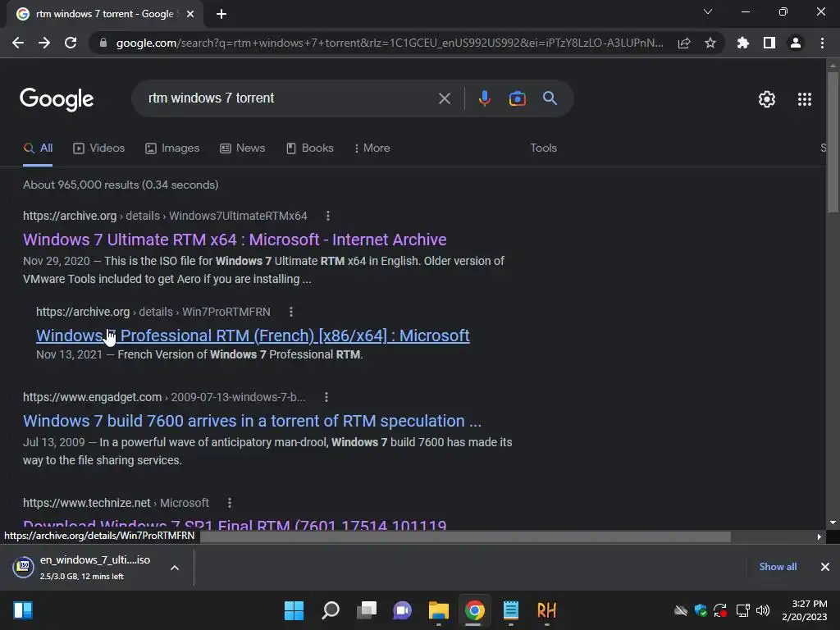The width and height of the screenshot is (840, 630).
Task: Click Show all downloads
Action: (778, 567)
